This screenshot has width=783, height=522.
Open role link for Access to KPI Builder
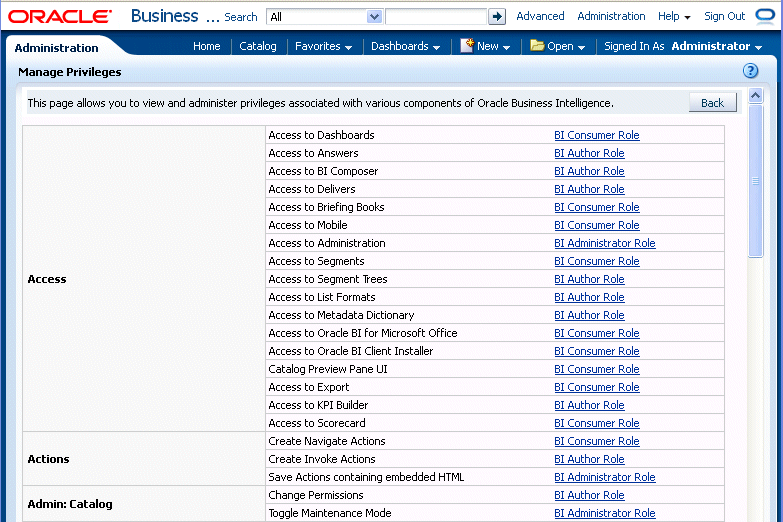[589, 405]
